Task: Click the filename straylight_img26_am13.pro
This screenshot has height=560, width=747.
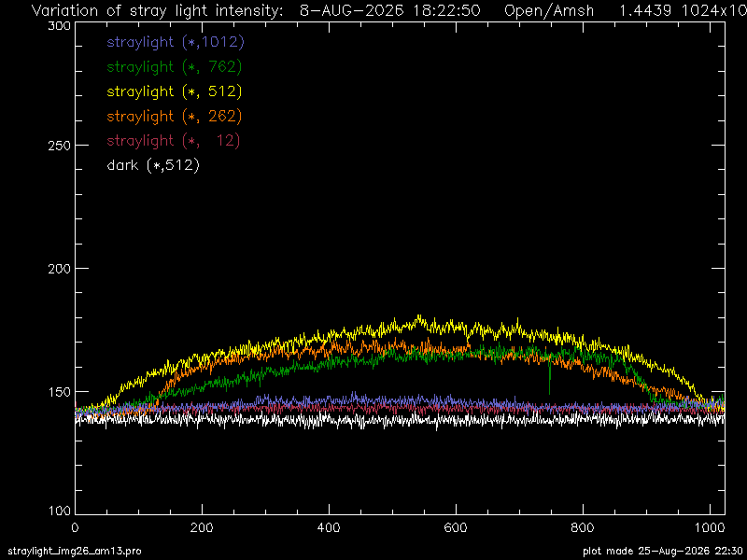Action: coord(75,552)
